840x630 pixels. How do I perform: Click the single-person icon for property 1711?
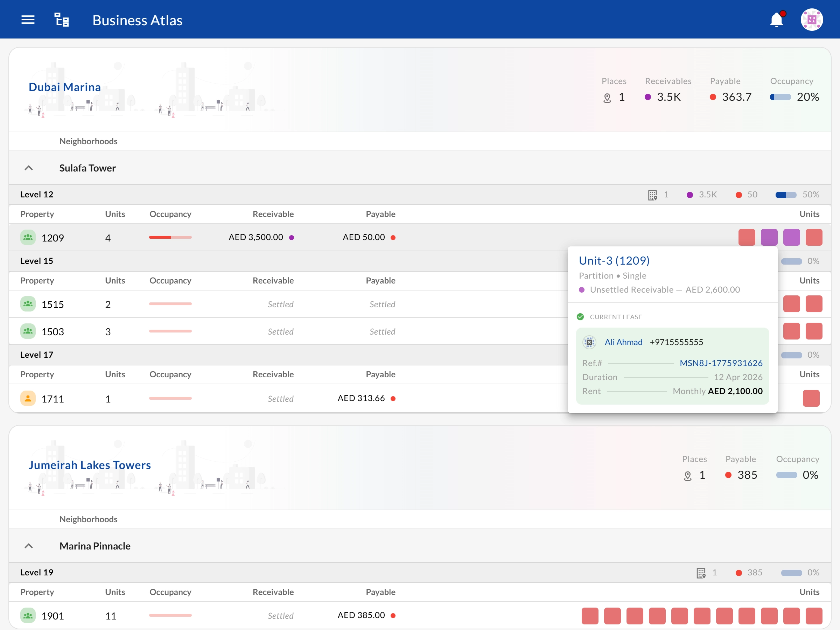pyautogui.click(x=28, y=398)
